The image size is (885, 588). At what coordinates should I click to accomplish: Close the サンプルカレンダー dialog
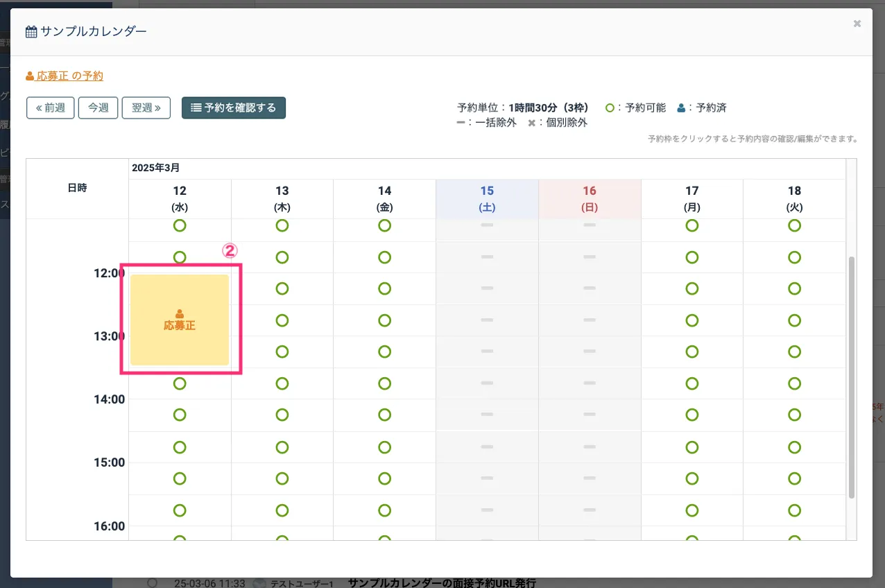pyautogui.click(x=857, y=24)
